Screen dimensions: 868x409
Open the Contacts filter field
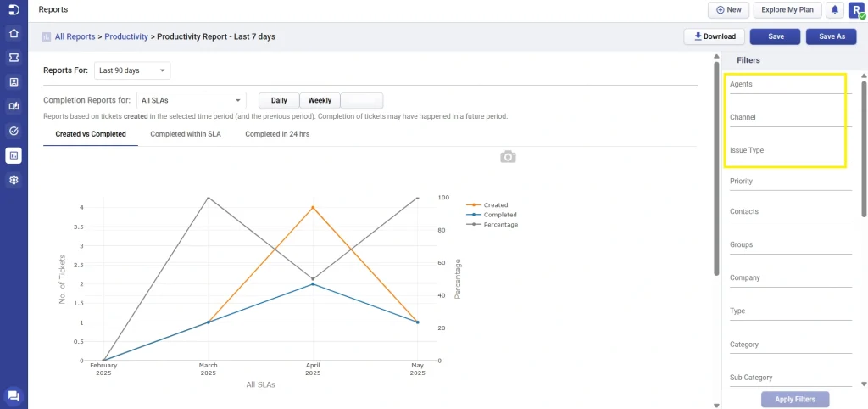pos(791,213)
